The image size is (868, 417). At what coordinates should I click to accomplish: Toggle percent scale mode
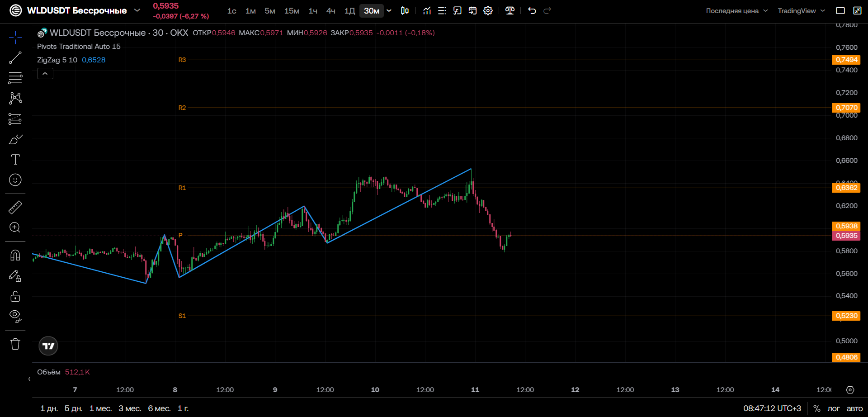coord(817,408)
